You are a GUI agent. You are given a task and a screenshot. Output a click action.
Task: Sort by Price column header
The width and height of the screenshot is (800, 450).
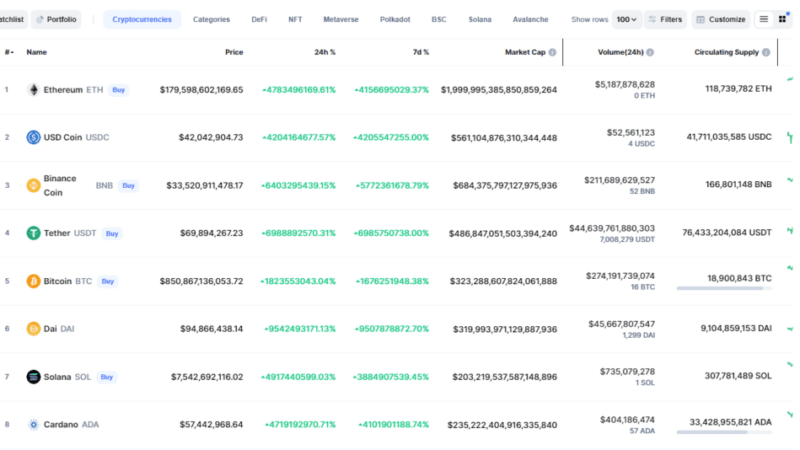pyautogui.click(x=234, y=52)
